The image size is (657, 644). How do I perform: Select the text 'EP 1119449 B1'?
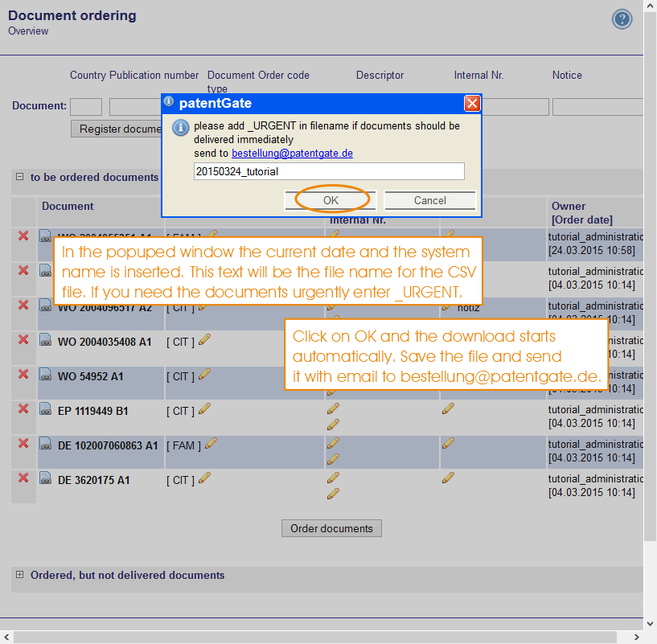click(x=93, y=411)
